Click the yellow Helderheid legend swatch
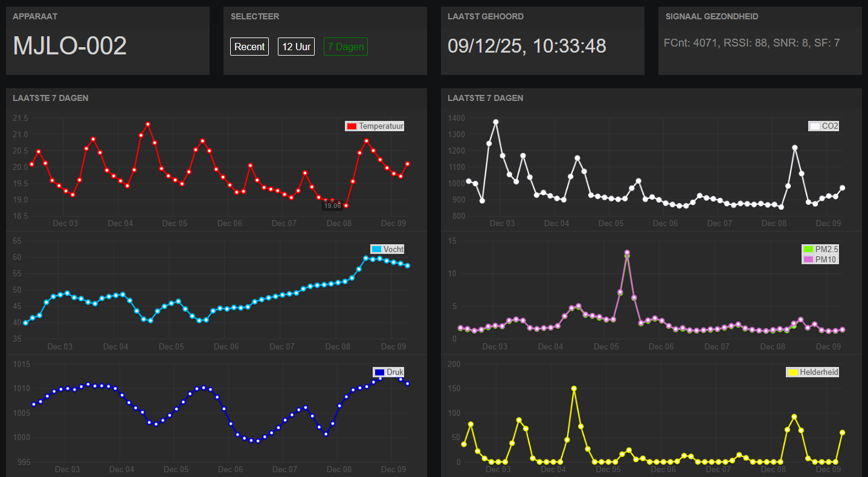Image resolution: width=868 pixels, height=477 pixels. (792, 372)
